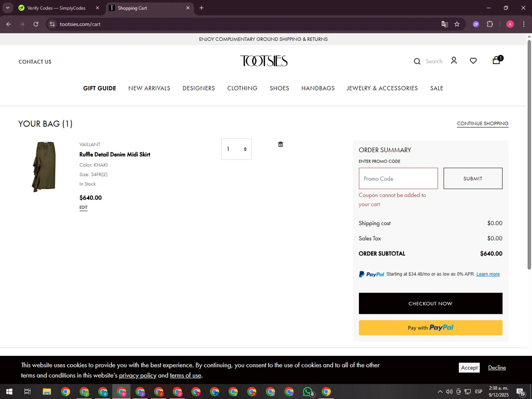Open File Explorer on the taskbar
Image resolution: width=532 pixels, height=399 pixels.
[47, 392]
